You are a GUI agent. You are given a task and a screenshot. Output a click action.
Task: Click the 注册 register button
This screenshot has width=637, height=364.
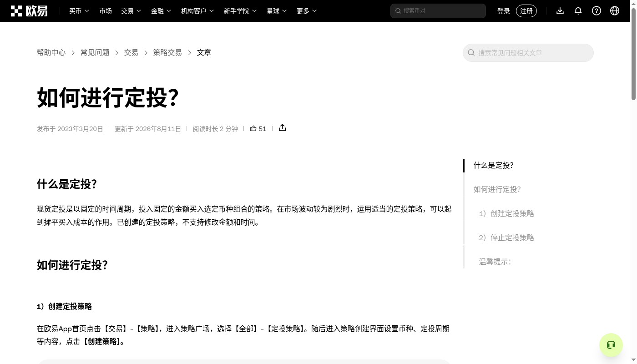tap(526, 11)
